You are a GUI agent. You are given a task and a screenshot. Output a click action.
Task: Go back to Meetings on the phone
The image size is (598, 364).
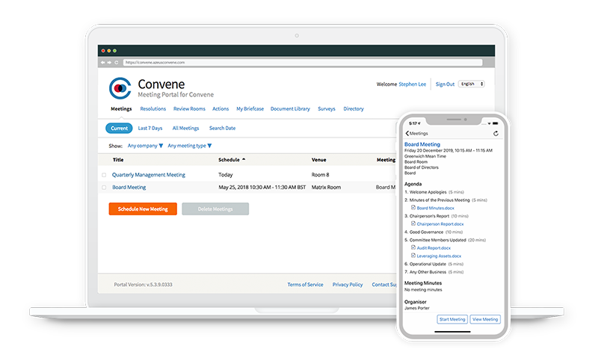(x=416, y=133)
